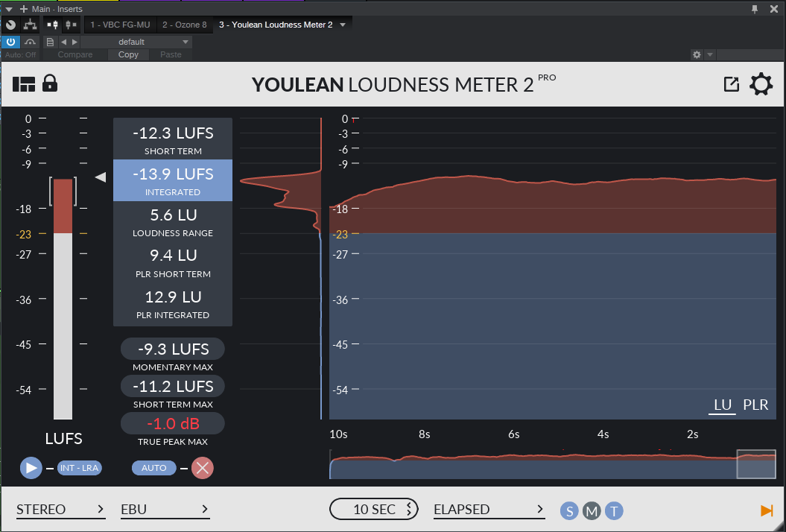This screenshot has height=532, width=786.
Task: Click the -23 target marker on meter scale
Action: 24,234
